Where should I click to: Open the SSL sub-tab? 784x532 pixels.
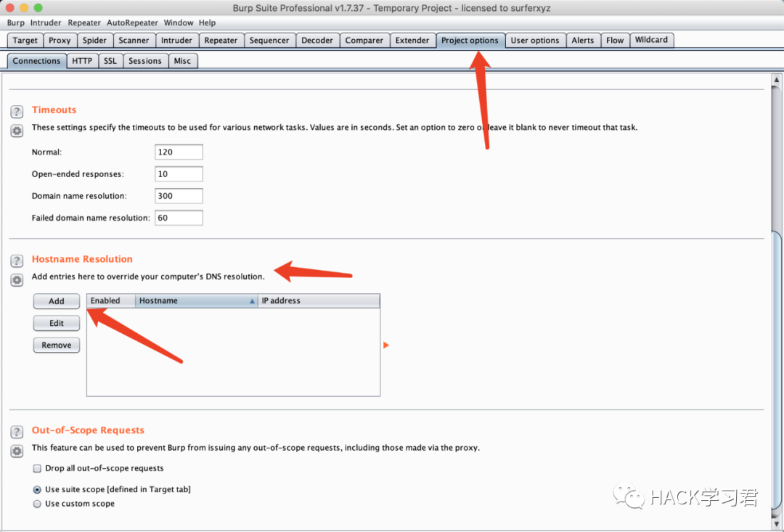(x=110, y=61)
